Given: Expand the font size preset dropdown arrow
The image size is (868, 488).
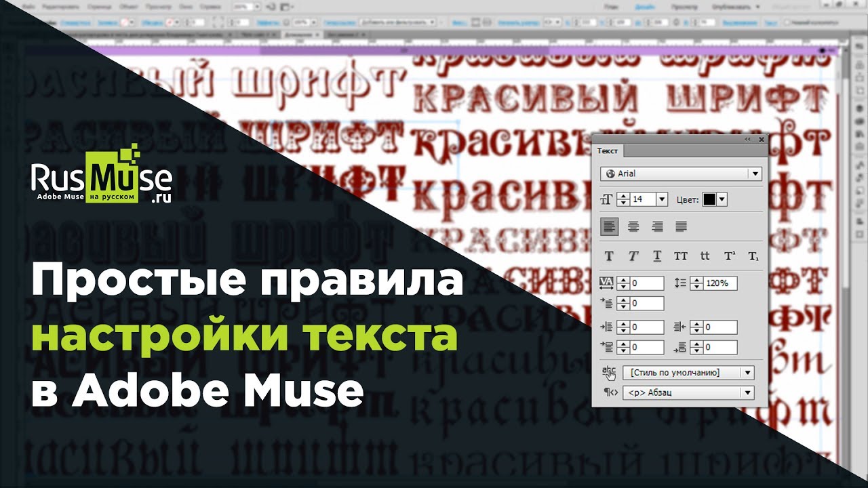Looking at the screenshot, I should (662, 199).
